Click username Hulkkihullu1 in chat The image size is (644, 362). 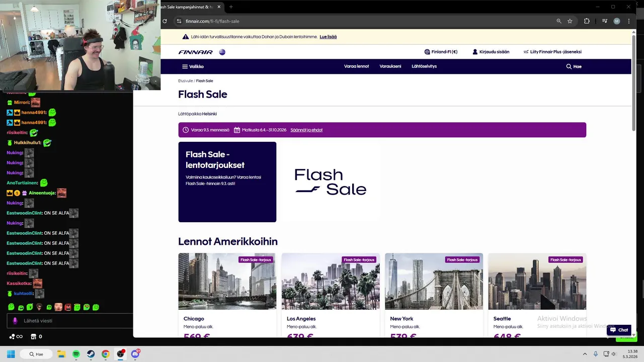[x=27, y=143]
